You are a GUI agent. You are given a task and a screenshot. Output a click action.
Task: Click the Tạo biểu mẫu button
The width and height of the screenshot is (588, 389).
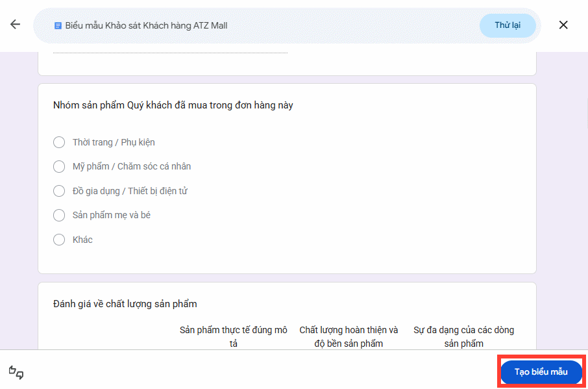point(541,371)
